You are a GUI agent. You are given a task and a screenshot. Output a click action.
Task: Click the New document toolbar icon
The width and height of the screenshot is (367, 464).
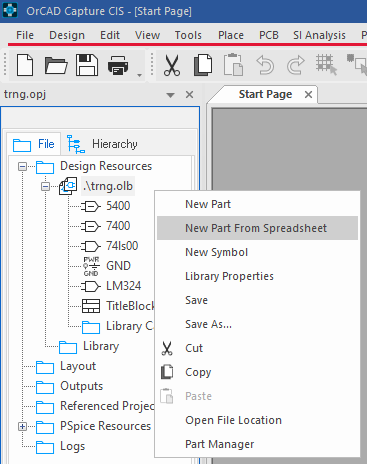(x=25, y=65)
